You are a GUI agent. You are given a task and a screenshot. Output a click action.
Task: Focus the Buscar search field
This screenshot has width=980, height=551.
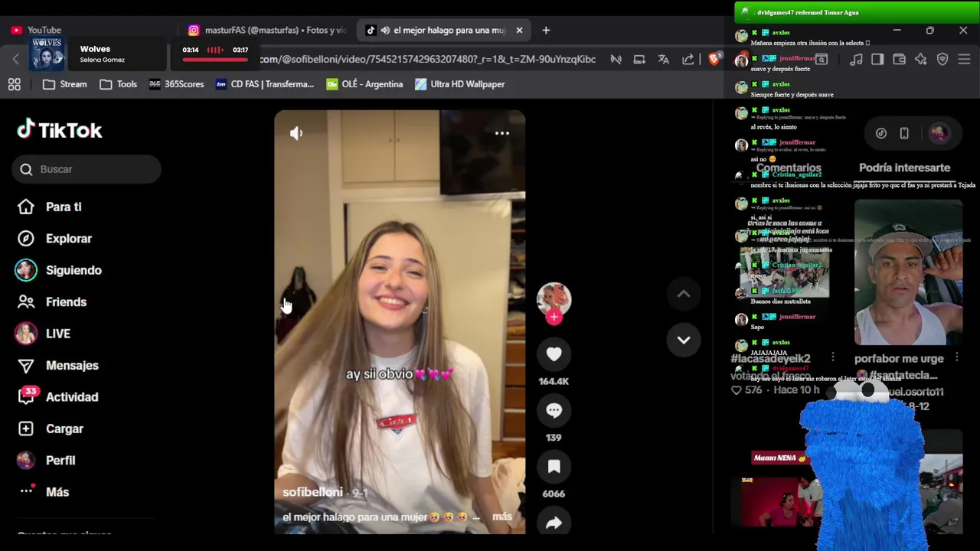tap(87, 169)
